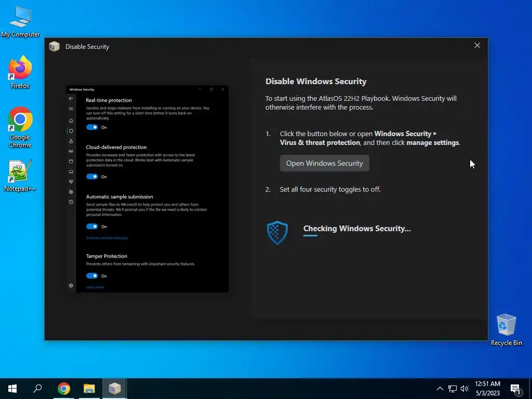Click the package icon in dialog title bar
The image size is (532, 399).
coord(54,46)
